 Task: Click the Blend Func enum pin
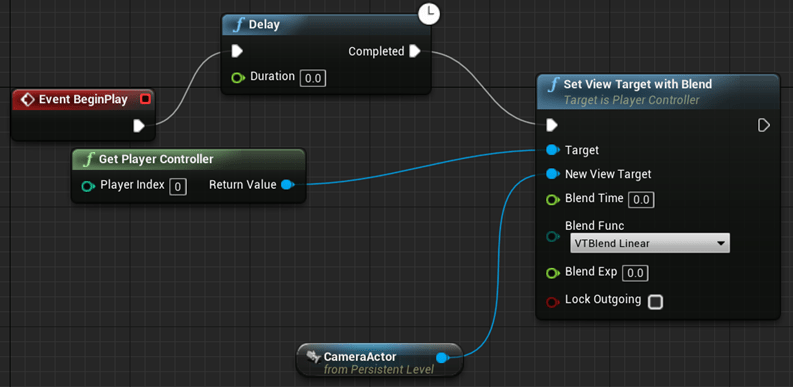(553, 236)
